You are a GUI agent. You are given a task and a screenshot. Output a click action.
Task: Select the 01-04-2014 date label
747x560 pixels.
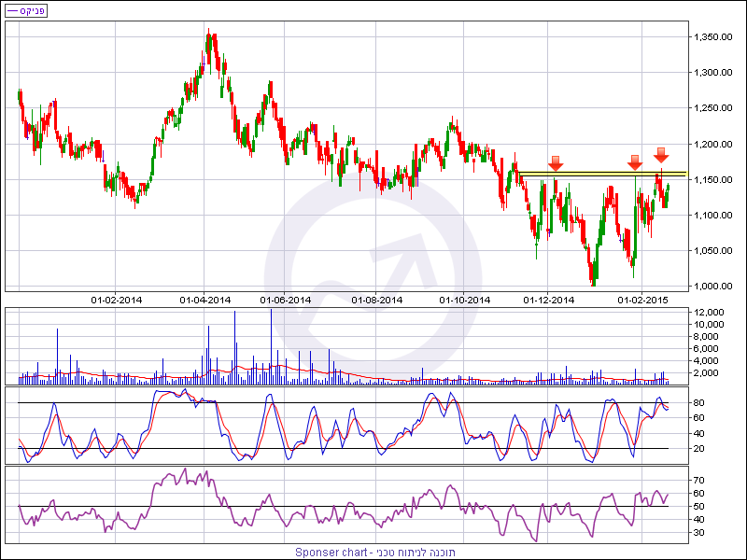point(205,300)
